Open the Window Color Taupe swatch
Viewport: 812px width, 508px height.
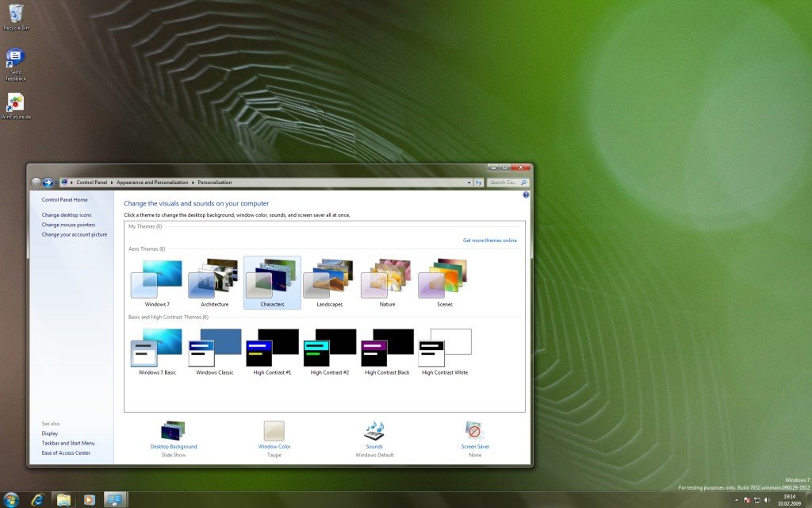[274, 431]
